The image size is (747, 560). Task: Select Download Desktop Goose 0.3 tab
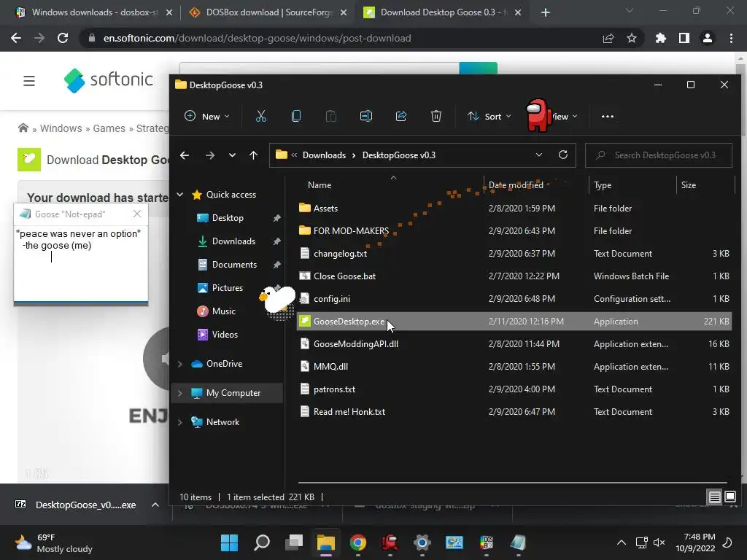pyautogui.click(x=441, y=12)
